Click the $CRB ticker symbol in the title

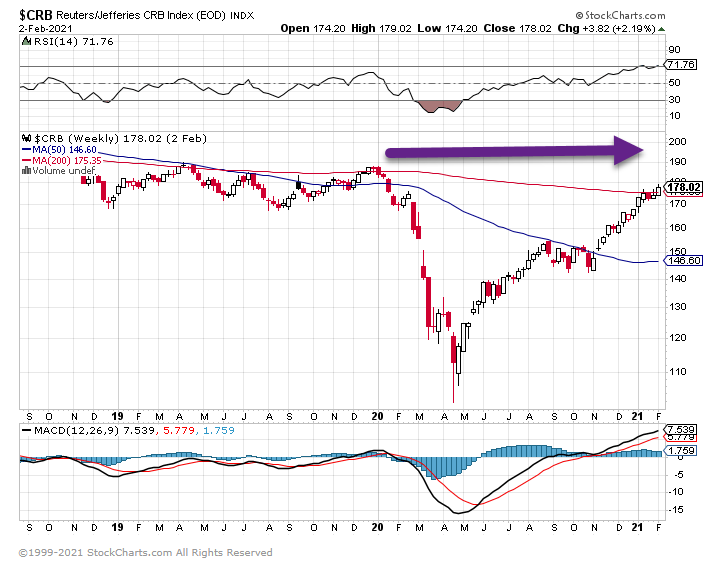click(36, 15)
